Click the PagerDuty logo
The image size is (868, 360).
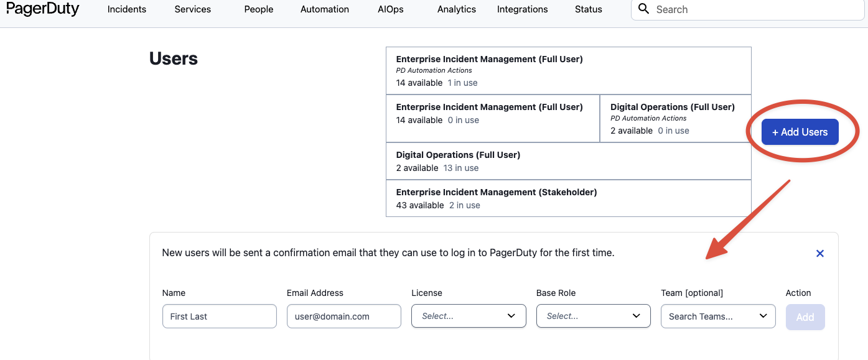click(43, 9)
